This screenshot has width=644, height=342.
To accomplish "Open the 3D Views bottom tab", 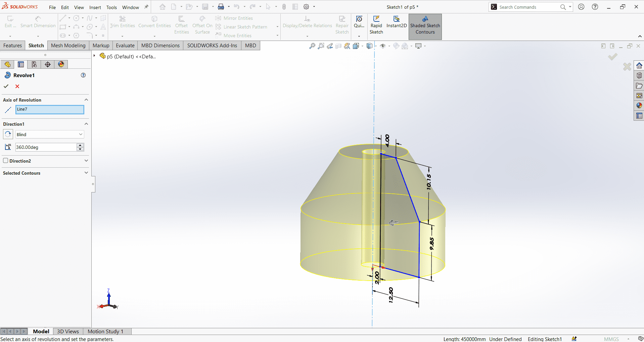I will 68,331.
